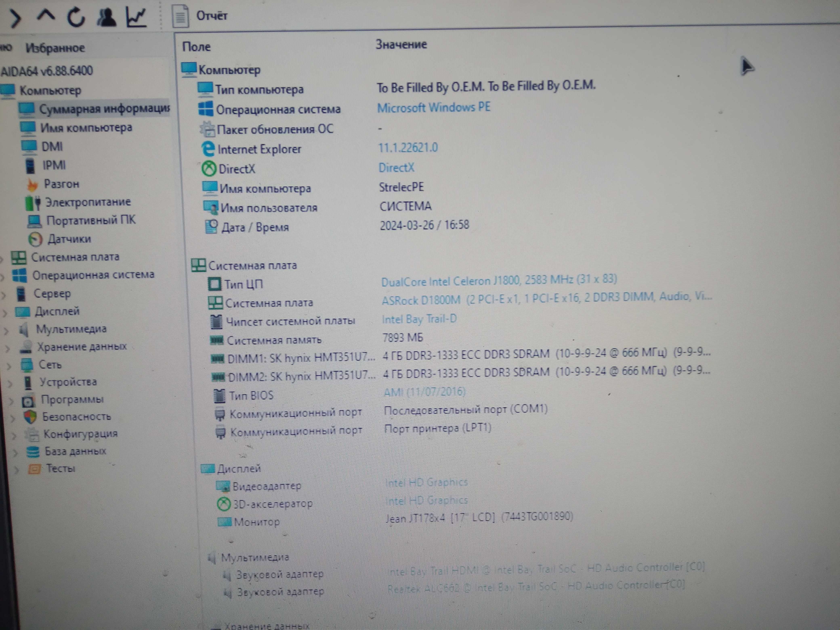Click the refresh toolbar icon
The image size is (840, 630).
[x=76, y=17]
